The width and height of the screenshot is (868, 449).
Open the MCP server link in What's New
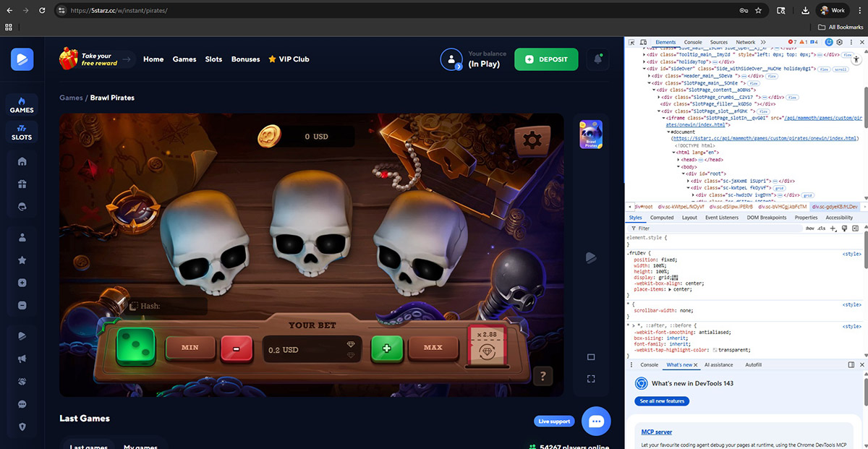[x=656, y=432]
